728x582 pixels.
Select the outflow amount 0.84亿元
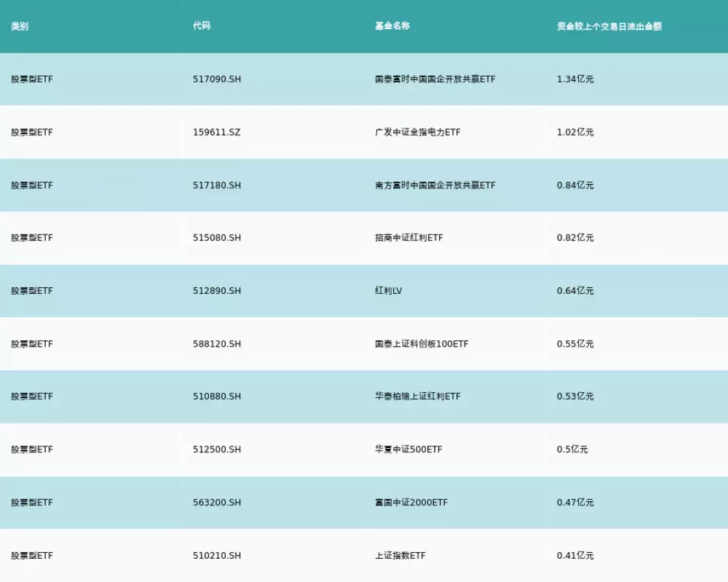[x=575, y=186]
